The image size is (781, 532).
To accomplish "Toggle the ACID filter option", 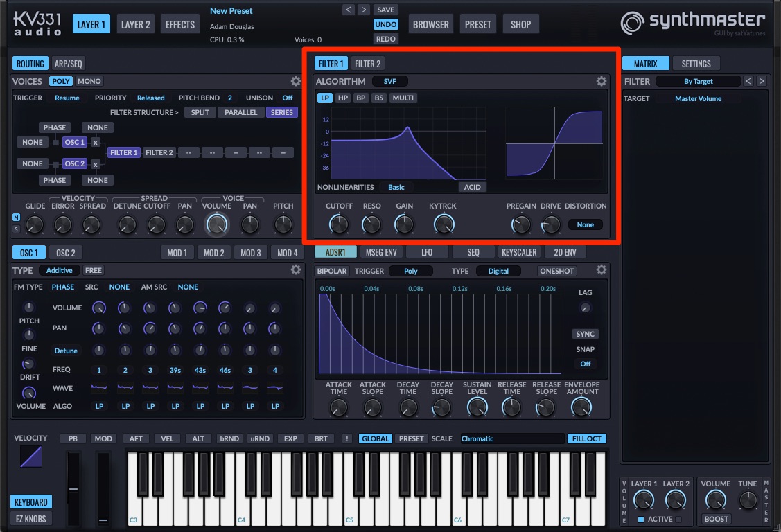I will [472, 187].
